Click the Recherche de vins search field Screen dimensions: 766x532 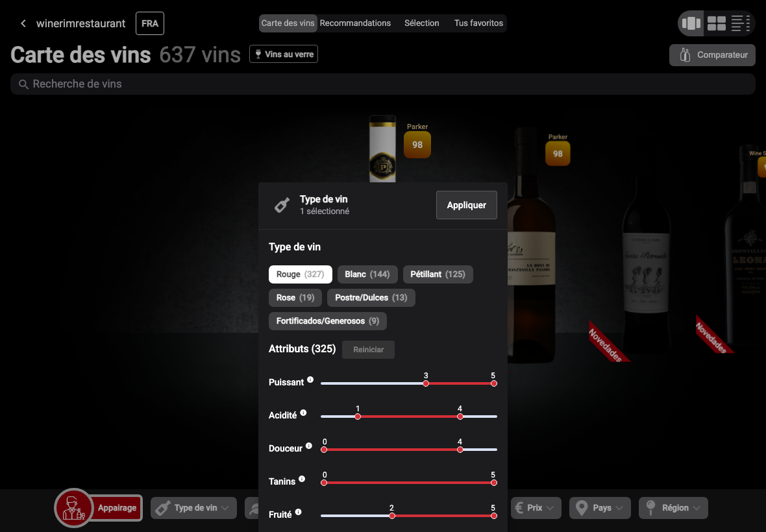pyautogui.click(x=383, y=84)
